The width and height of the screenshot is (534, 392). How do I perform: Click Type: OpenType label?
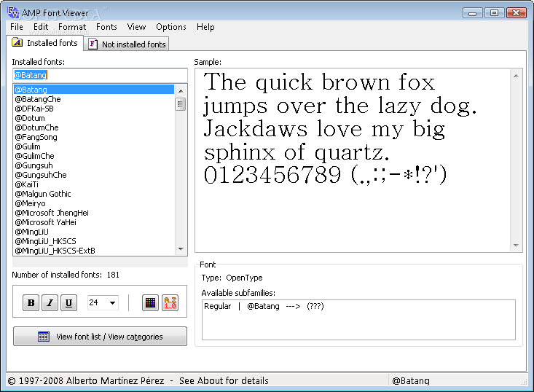coord(232,278)
